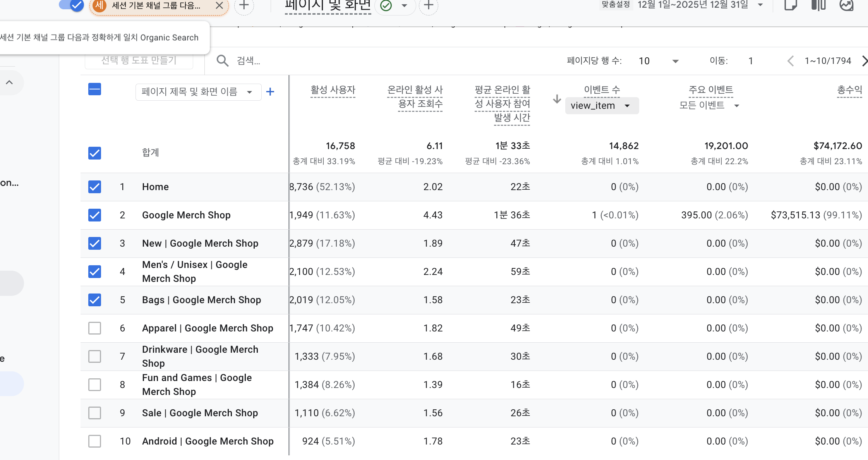Sort by the 활성 사용자 column header
The width and height of the screenshot is (868, 460).
(x=333, y=90)
